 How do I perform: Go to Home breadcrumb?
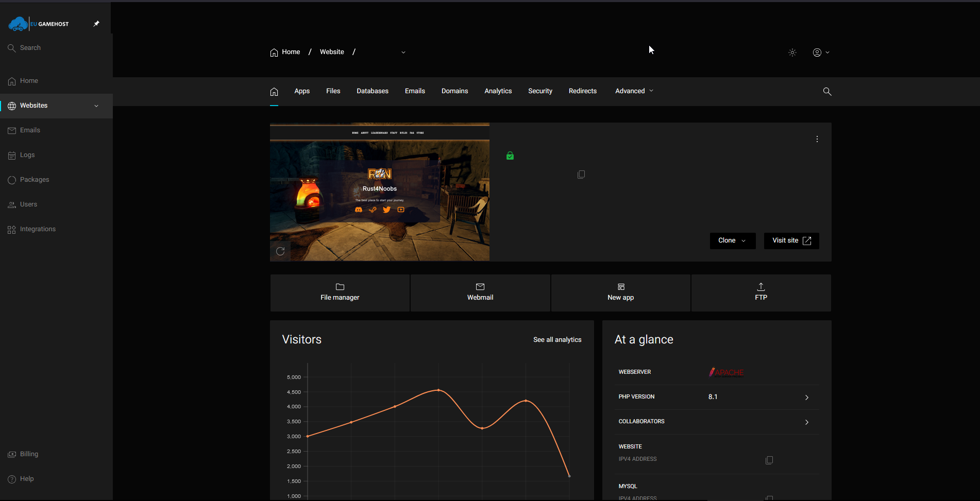285,52
